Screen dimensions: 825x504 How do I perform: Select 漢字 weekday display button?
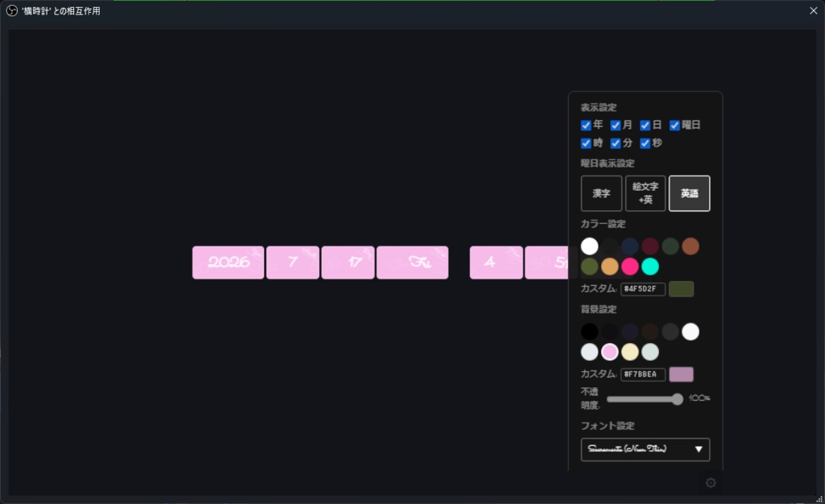[601, 193]
